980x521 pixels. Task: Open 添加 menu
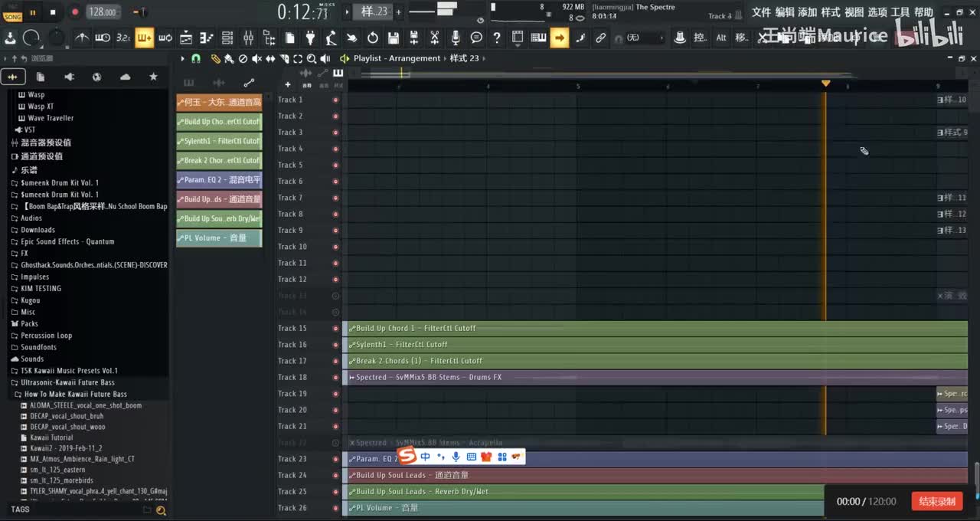[x=808, y=12]
